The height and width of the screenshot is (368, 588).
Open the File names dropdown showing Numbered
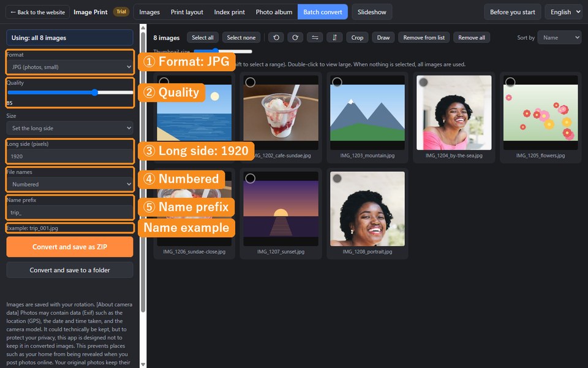(70, 185)
